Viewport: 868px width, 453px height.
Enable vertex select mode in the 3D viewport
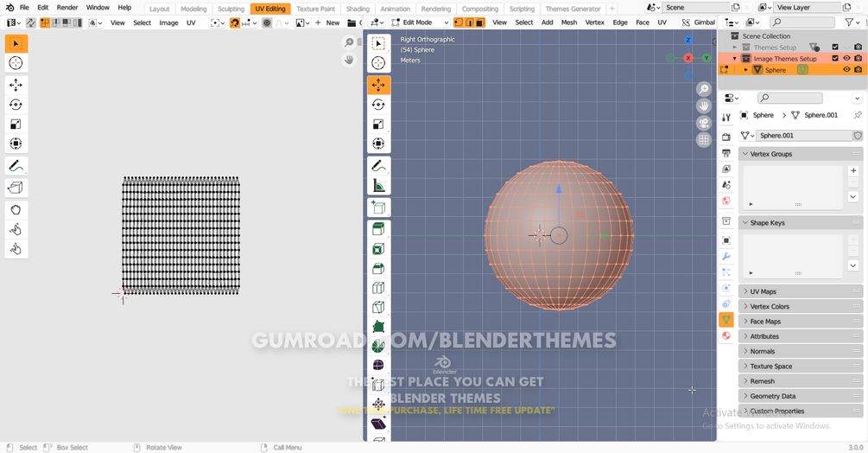point(459,22)
